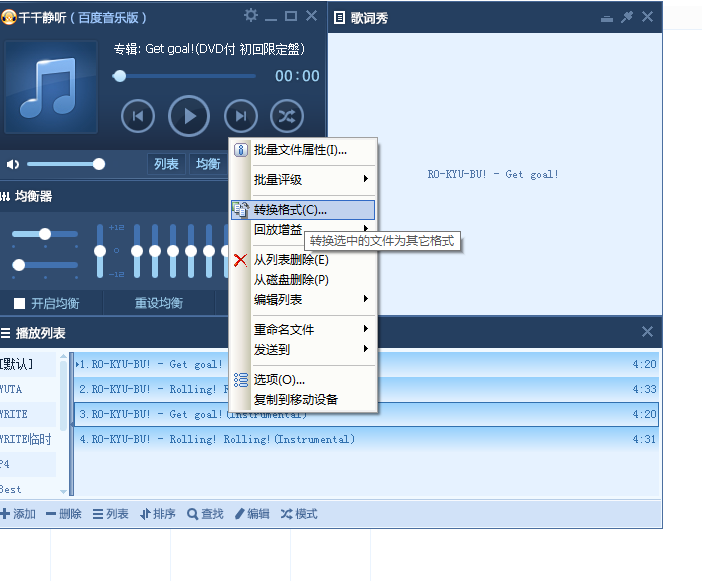702x581 pixels.
Task: Toggle the 列表 playlist panel button
Action: tap(166, 164)
